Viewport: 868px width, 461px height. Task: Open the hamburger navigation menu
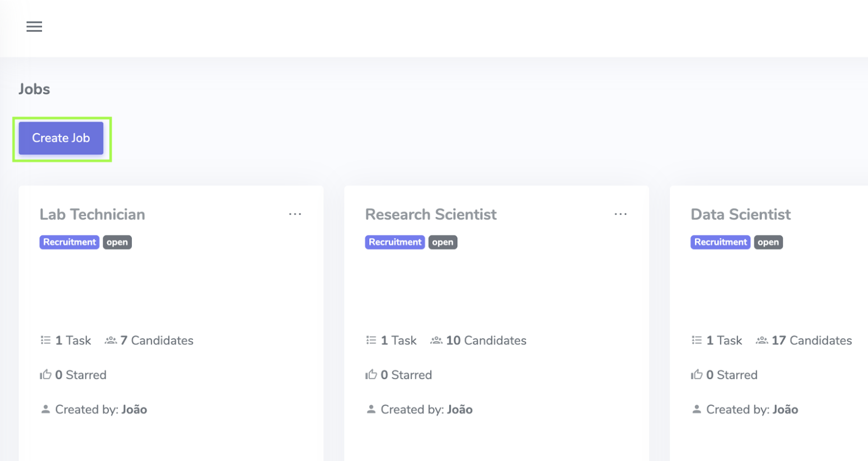(x=34, y=26)
